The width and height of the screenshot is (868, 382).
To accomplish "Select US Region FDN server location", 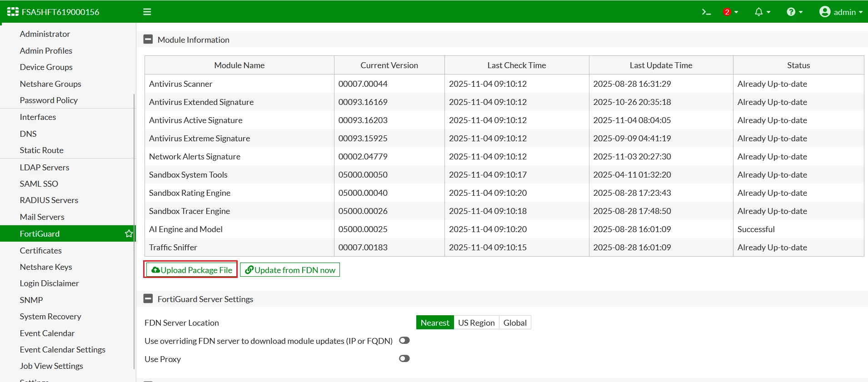I will pyautogui.click(x=476, y=322).
